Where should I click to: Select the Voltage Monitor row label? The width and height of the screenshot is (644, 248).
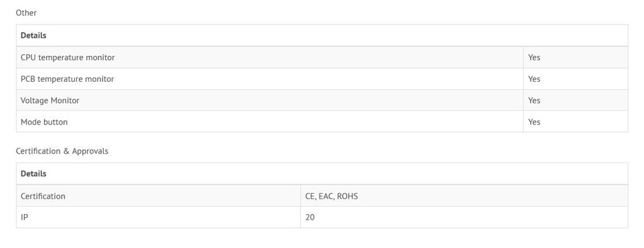coord(50,100)
